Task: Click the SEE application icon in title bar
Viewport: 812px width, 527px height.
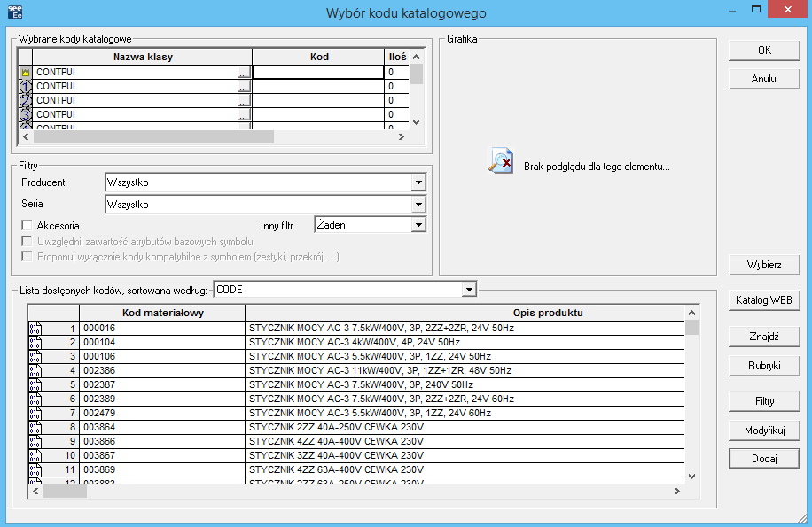Action: (15, 12)
